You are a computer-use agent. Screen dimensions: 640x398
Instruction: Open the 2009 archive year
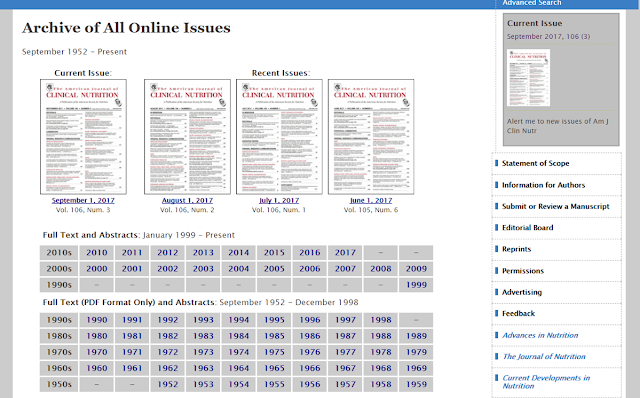pos(416,269)
